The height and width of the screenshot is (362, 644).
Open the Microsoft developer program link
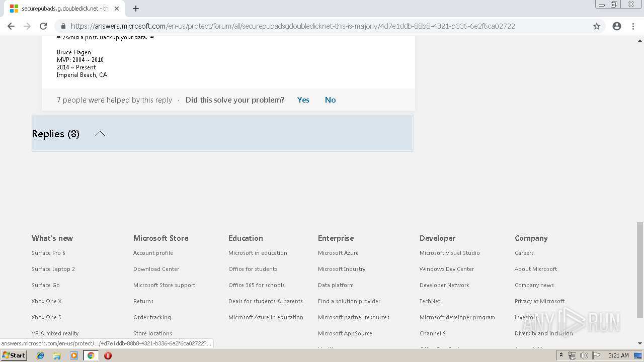point(457,317)
